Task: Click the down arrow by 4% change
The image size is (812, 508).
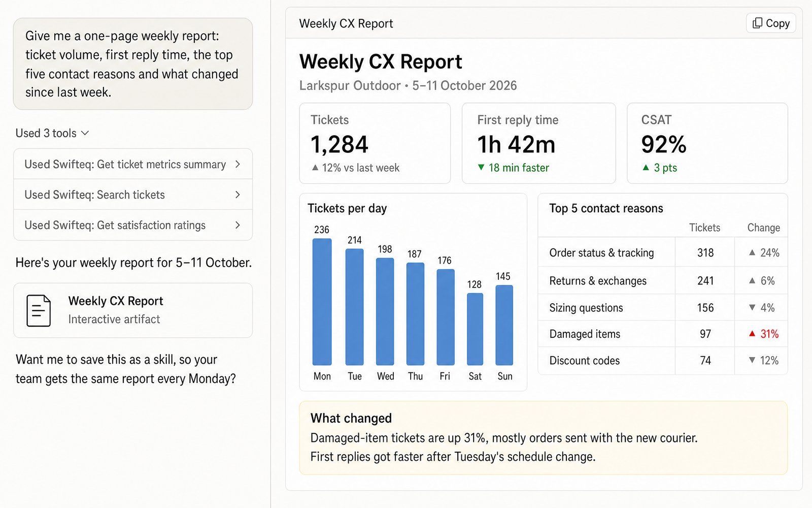Action: pos(752,307)
